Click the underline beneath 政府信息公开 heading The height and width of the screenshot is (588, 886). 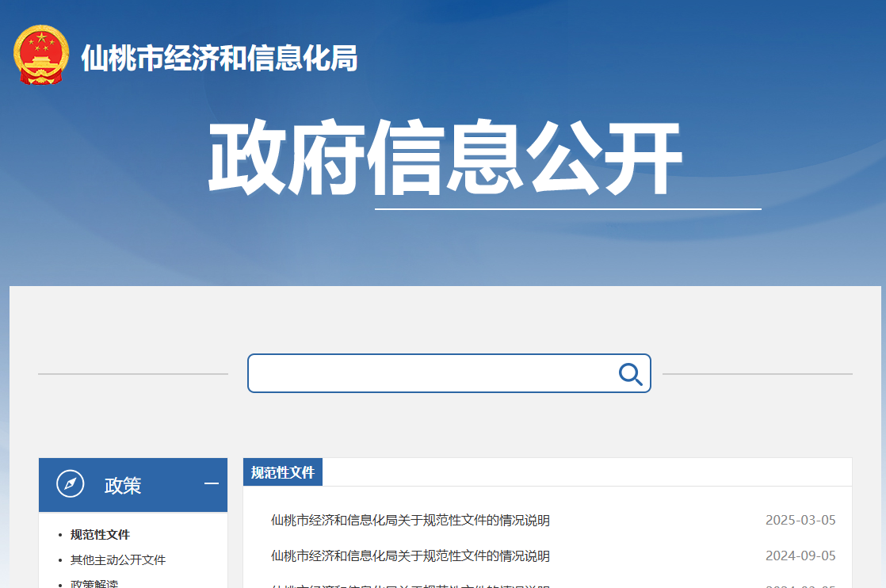pyautogui.click(x=567, y=209)
